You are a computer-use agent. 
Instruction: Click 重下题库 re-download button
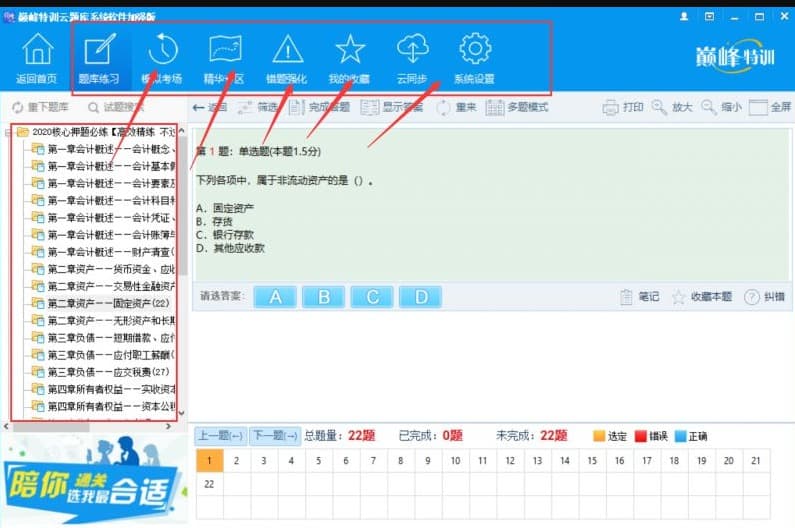[x=40, y=107]
